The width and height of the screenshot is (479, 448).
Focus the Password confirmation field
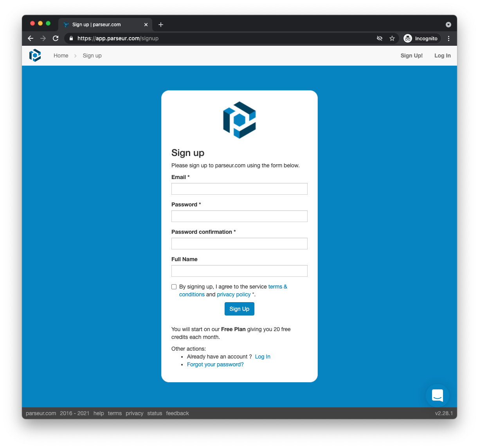239,244
